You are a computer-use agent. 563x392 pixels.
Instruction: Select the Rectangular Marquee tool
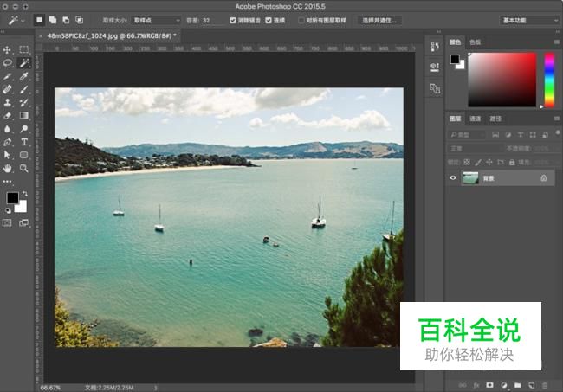(x=24, y=49)
